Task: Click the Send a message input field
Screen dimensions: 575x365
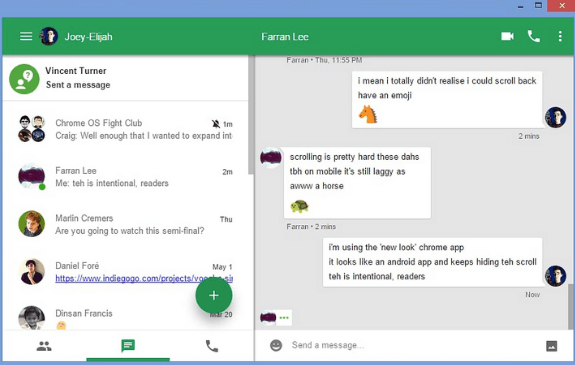Action: (414, 345)
